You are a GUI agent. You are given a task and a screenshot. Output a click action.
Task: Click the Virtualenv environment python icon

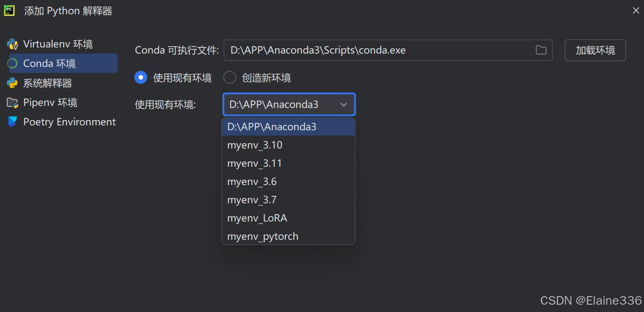13,44
